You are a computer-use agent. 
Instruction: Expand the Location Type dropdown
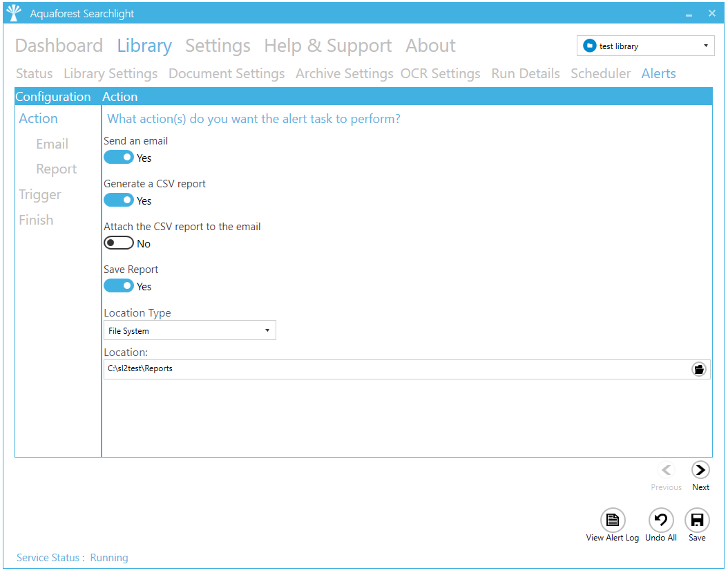pos(189,330)
